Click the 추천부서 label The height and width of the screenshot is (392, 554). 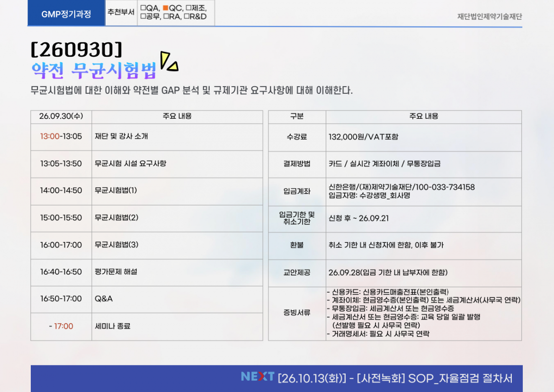(x=121, y=13)
